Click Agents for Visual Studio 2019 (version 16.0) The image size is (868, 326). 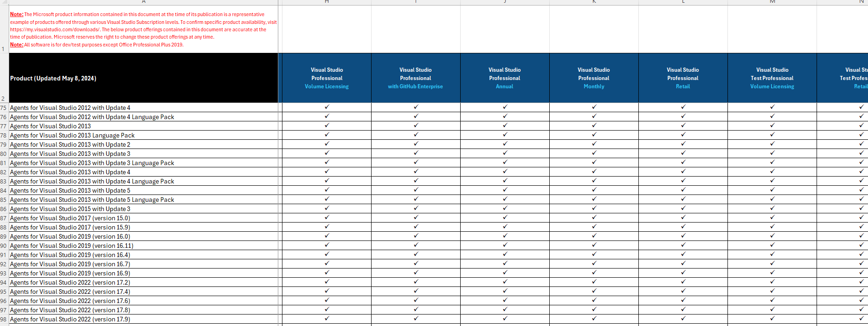point(143,236)
